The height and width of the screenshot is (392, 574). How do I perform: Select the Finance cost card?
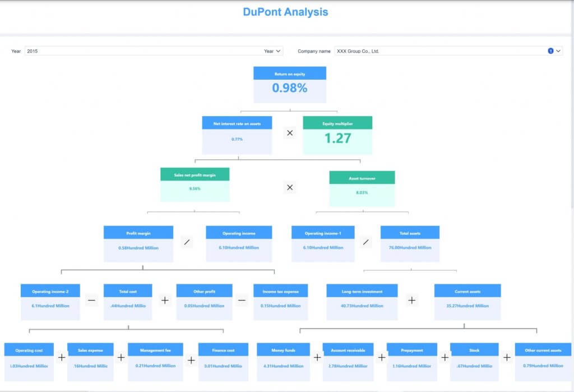223,362
